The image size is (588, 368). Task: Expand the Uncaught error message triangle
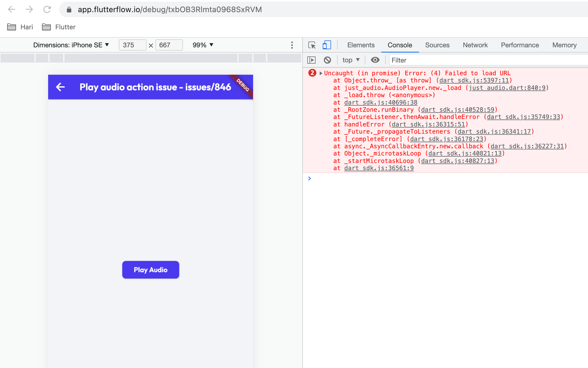(x=321, y=73)
